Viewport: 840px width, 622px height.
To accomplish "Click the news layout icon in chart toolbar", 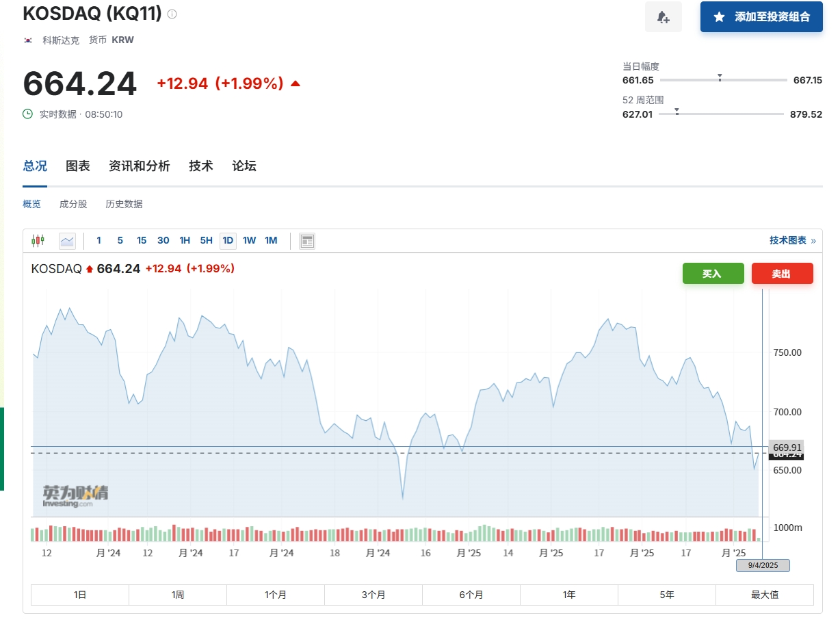I will pos(307,240).
